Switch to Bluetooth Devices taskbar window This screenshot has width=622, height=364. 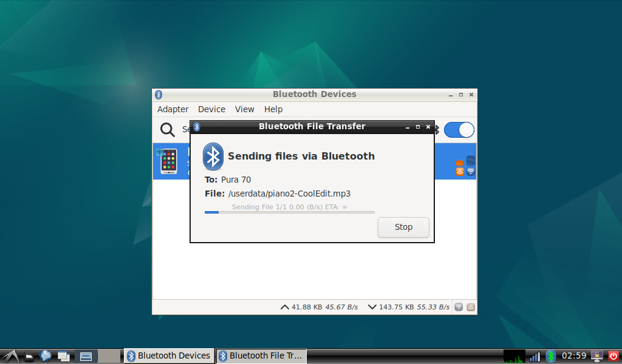coord(169,356)
